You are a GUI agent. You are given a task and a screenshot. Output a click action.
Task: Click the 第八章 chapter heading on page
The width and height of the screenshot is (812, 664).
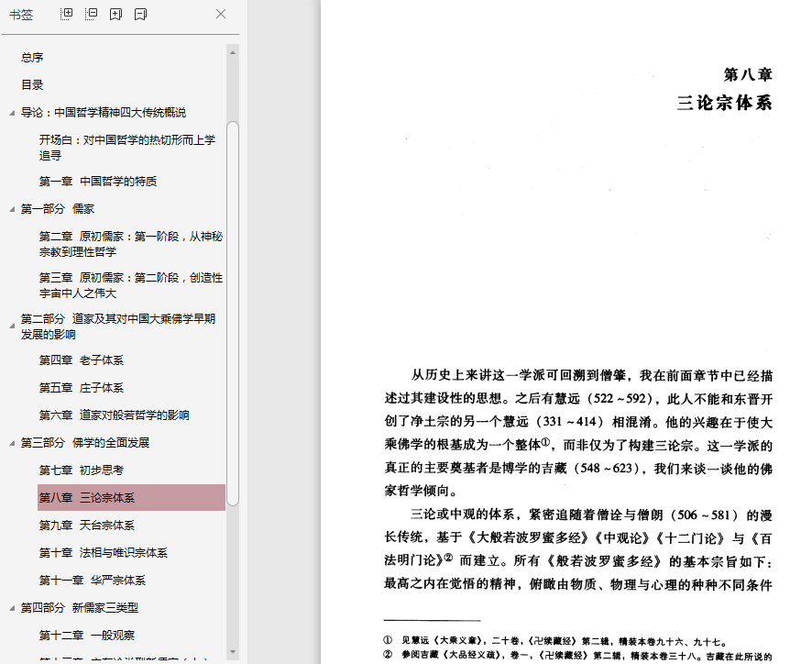[x=748, y=74]
